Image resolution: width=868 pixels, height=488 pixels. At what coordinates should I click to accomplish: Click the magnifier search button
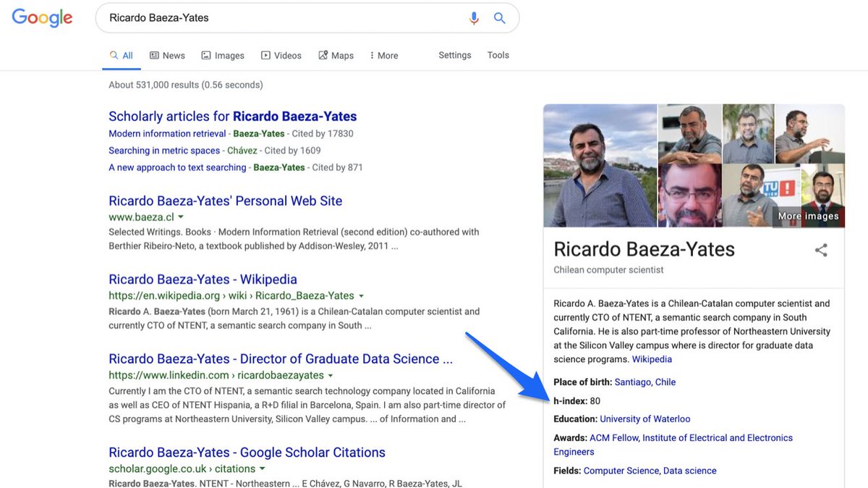pos(500,18)
